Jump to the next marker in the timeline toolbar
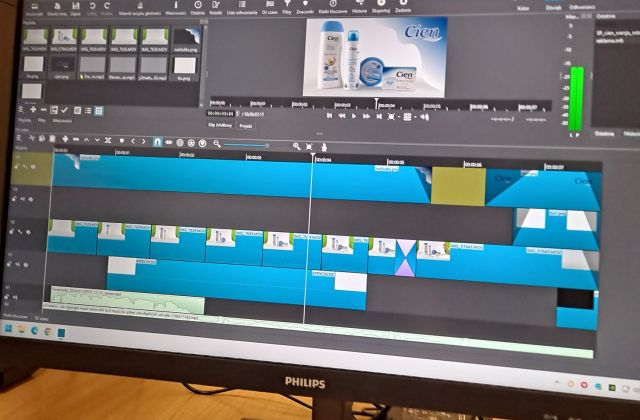This screenshot has width=640, height=420. 143,141
